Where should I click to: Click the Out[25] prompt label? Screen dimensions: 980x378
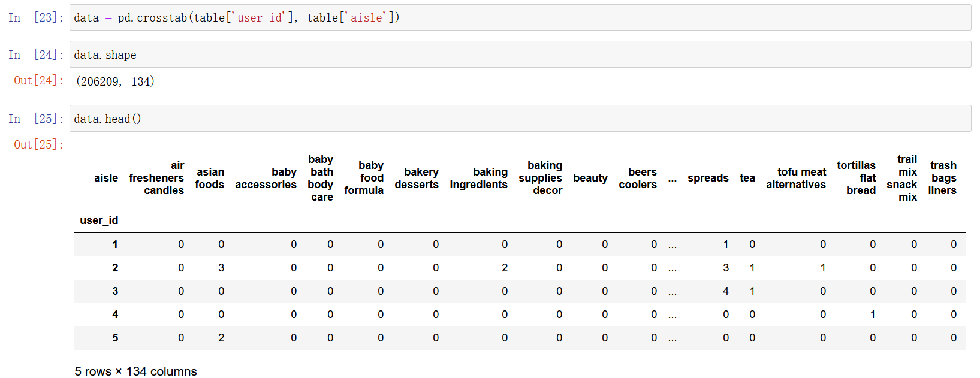pyautogui.click(x=38, y=144)
